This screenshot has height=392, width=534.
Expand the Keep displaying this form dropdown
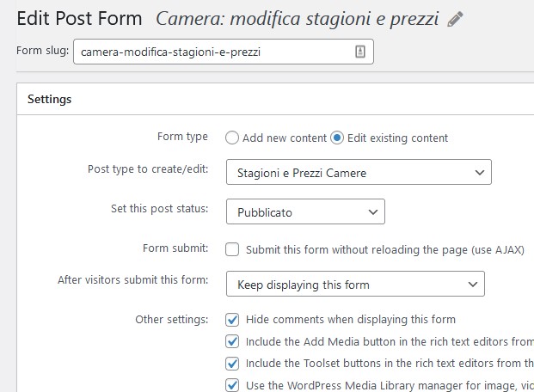[x=355, y=284]
